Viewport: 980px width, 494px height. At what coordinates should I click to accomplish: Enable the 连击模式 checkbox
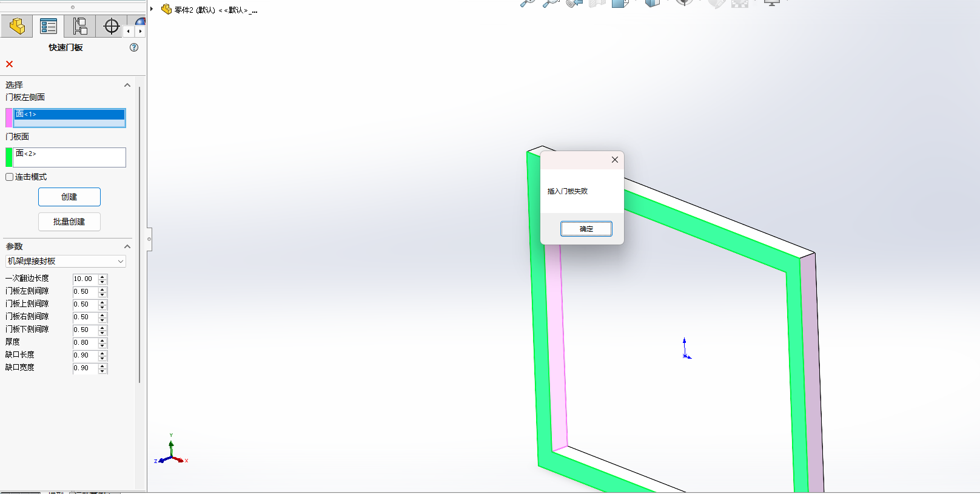pyautogui.click(x=9, y=177)
